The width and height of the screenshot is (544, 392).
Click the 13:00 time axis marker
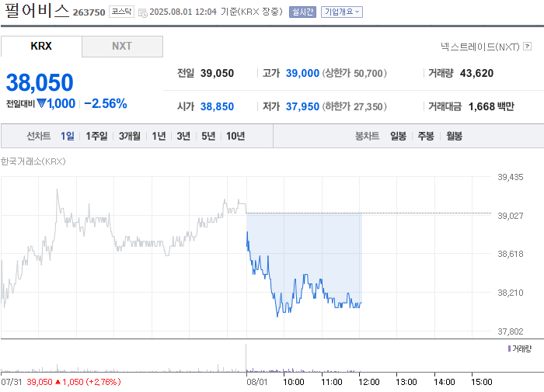click(406, 382)
